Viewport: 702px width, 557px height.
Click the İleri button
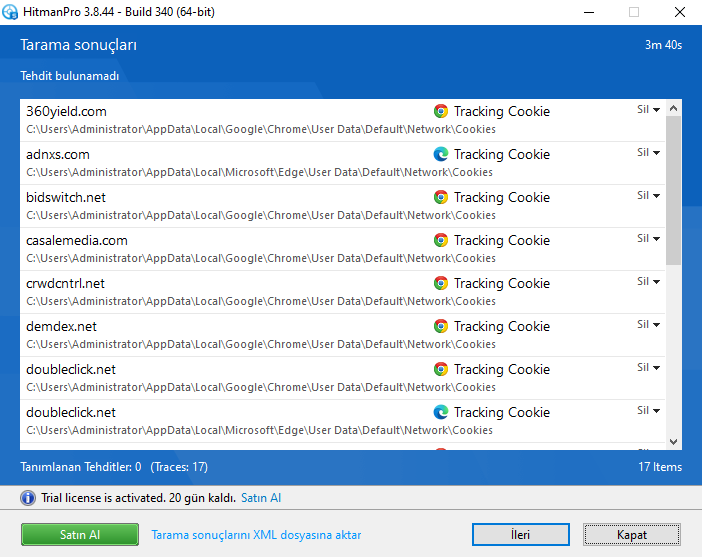point(521,535)
